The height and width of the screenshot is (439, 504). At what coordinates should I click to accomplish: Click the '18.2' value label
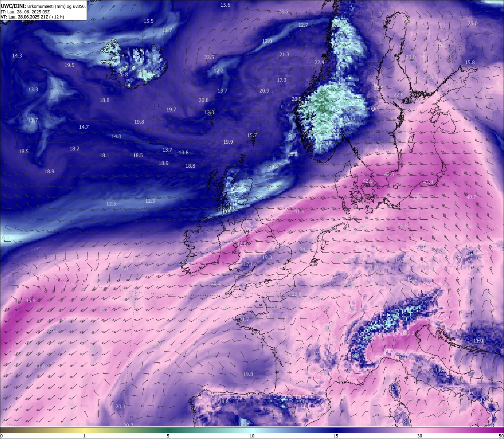74,148
